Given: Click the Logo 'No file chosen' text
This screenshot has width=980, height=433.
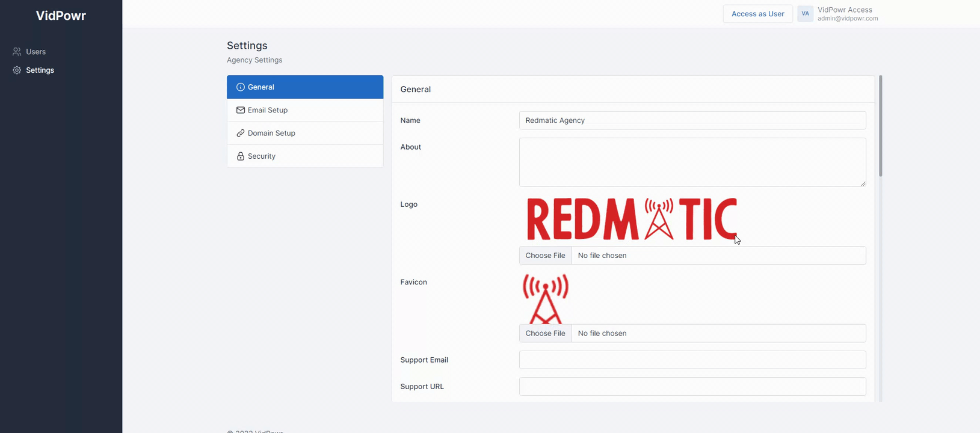Looking at the screenshot, I should coord(602,256).
